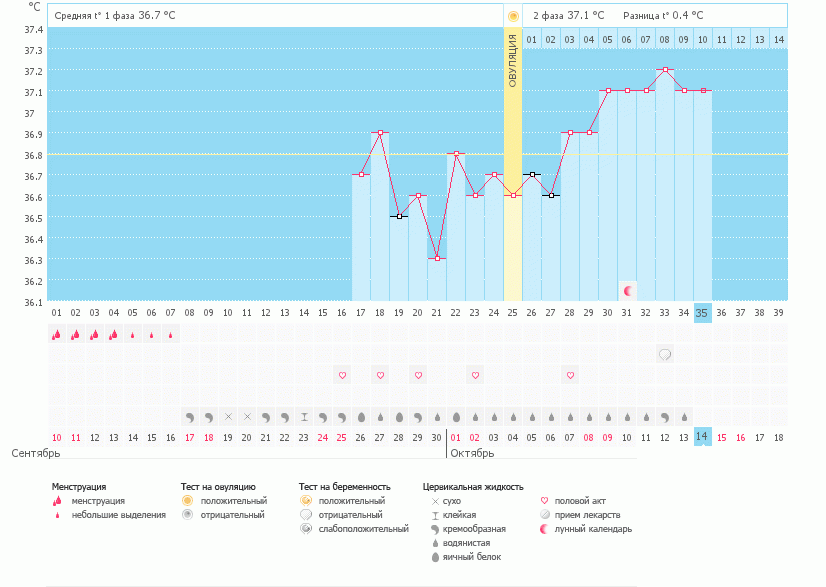Select the creamy fluid icon on cycle day 08
826x587 pixels.
tap(190, 417)
